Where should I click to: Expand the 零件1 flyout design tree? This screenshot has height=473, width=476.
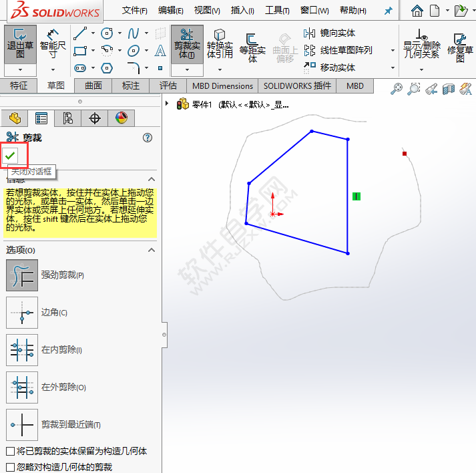(167, 104)
